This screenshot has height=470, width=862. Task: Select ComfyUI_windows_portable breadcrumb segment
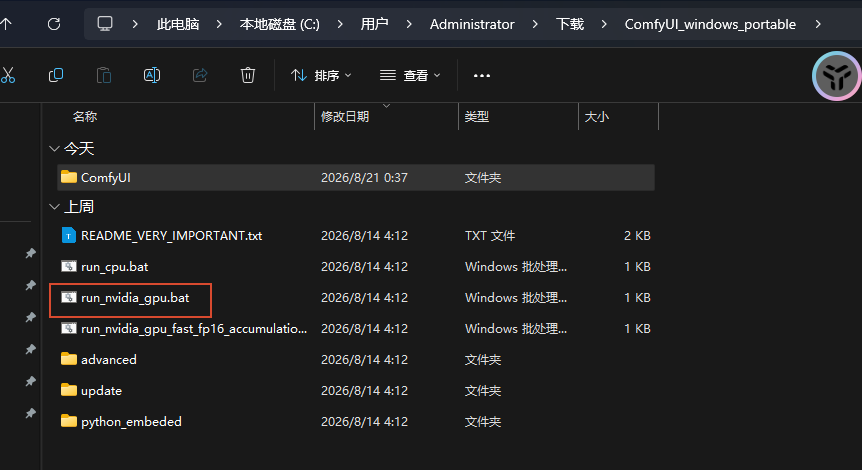click(x=710, y=24)
